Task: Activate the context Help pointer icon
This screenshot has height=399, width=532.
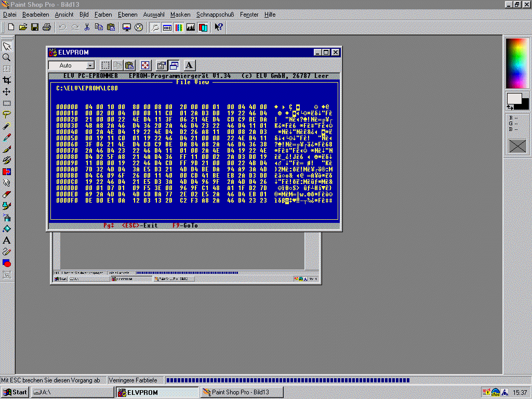Action: pyautogui.click(x=219, y=27)
